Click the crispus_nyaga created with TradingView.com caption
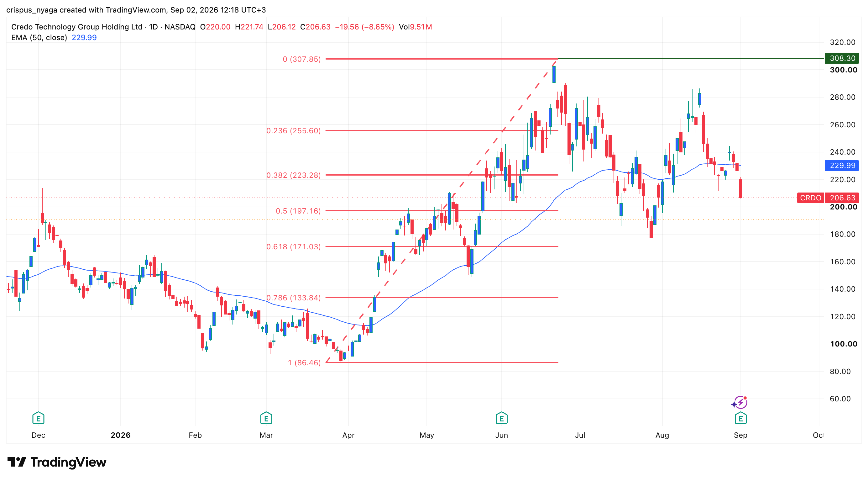Image resolution: width=868 pixels, height=481 pixels. (136, 10)
